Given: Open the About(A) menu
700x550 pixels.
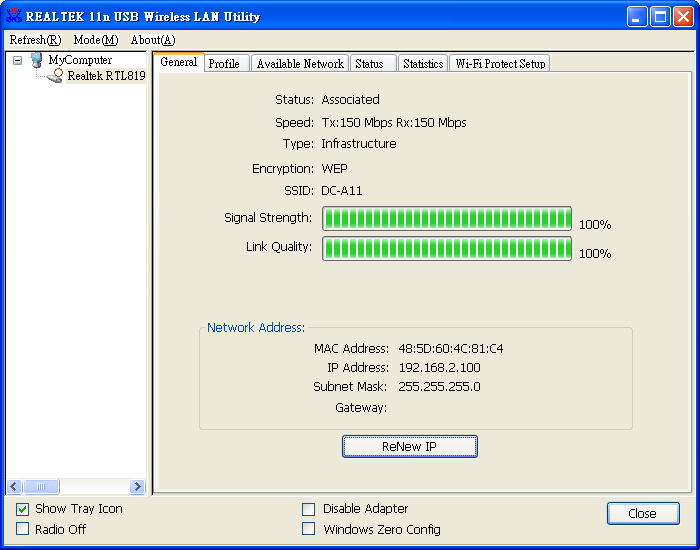Looking at the screenshot, I should click(153, 40).
